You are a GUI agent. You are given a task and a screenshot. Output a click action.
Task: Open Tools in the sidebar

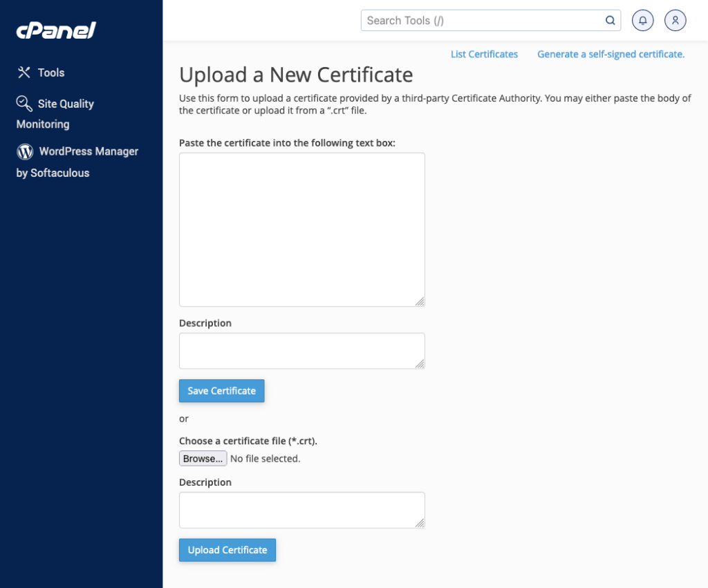tap(51, 73)
